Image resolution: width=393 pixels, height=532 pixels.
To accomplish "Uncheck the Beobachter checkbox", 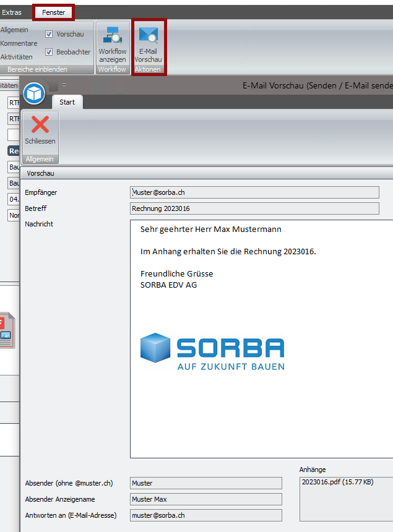I will pos(49,52).
